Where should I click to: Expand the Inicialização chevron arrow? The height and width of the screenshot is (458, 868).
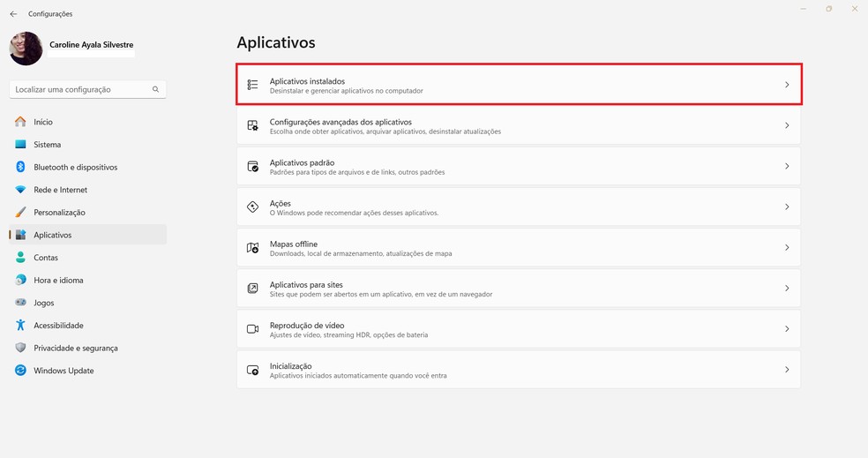(x=787, y=370)
